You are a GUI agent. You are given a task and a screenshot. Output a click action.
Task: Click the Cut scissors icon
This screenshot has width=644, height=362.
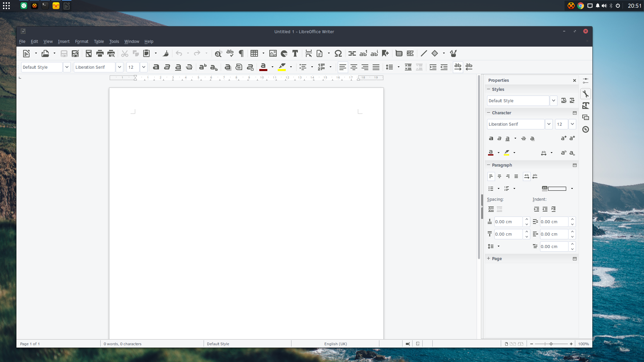tap(125, 53)
